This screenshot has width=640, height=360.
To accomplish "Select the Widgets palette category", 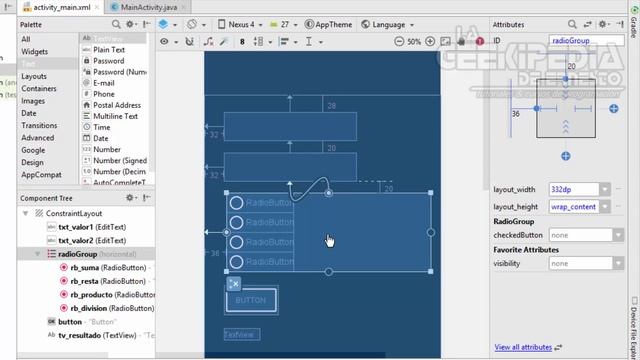I will pyautogui.click(x=34, y=51).
